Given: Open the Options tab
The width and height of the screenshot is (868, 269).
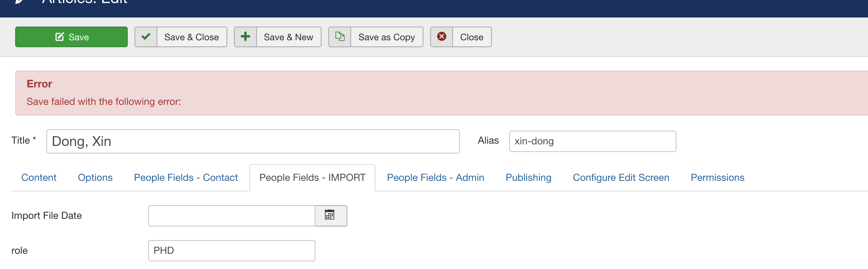Looking at the screenshot, I should click(95, 177).
